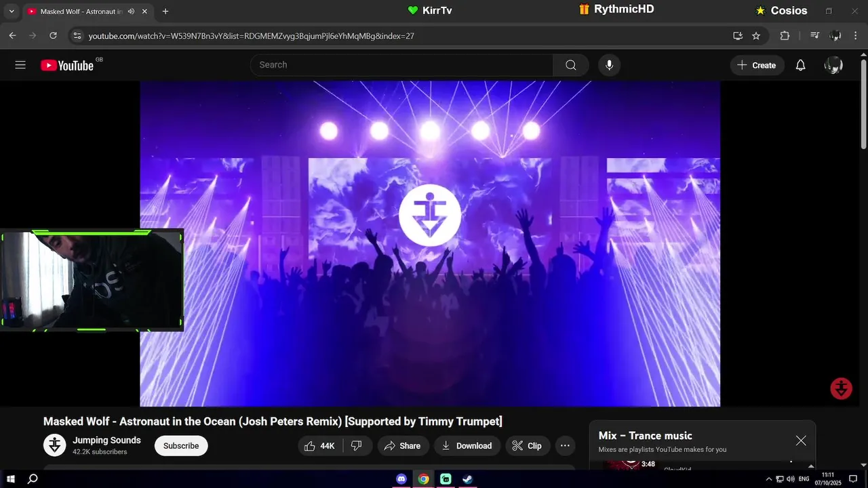
Task: Open Windows taskbar search
Action: coord(33,479)
